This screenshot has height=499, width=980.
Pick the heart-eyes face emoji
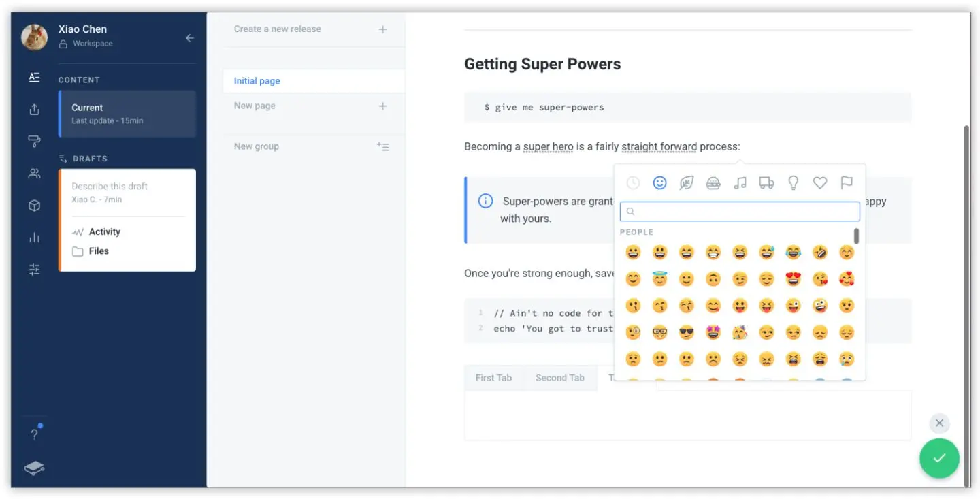(794, 279)
